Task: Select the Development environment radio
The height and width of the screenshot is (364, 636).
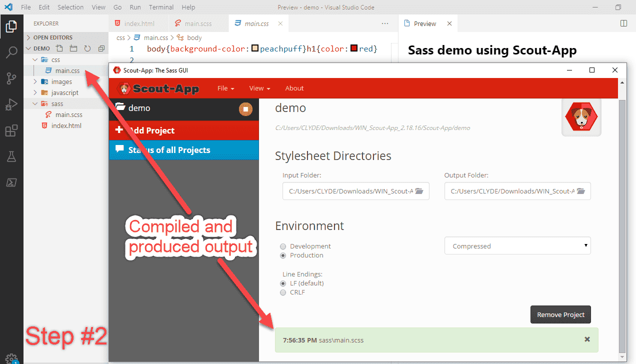Action: 283,246
